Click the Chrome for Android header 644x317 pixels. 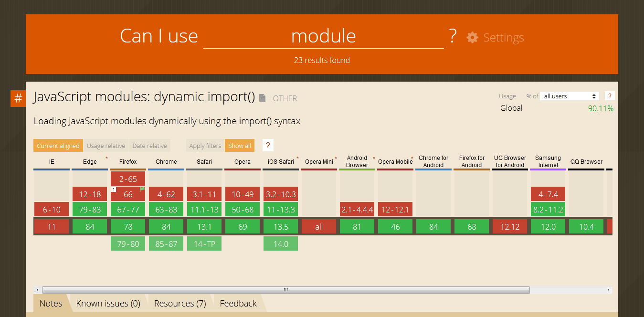(x=433, y=162)
